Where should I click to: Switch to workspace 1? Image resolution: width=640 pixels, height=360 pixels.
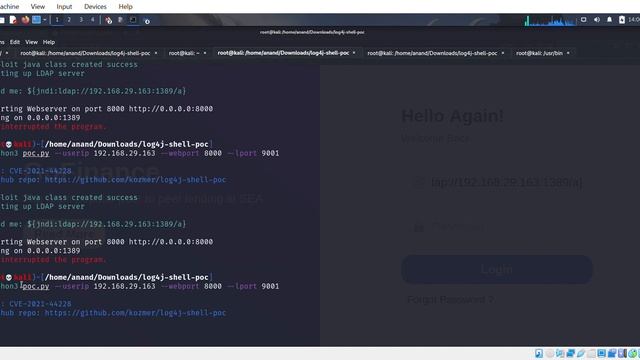tap(57, 20)
